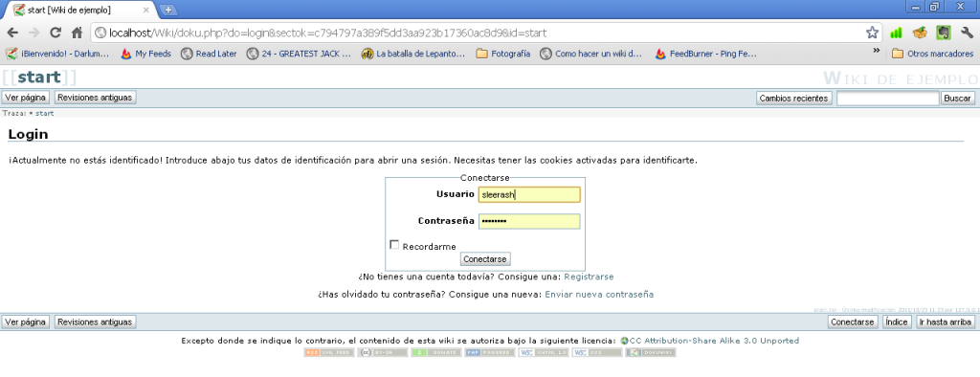Open Cambios recientes
Screen dimensions: 980x377
point(793,99)
